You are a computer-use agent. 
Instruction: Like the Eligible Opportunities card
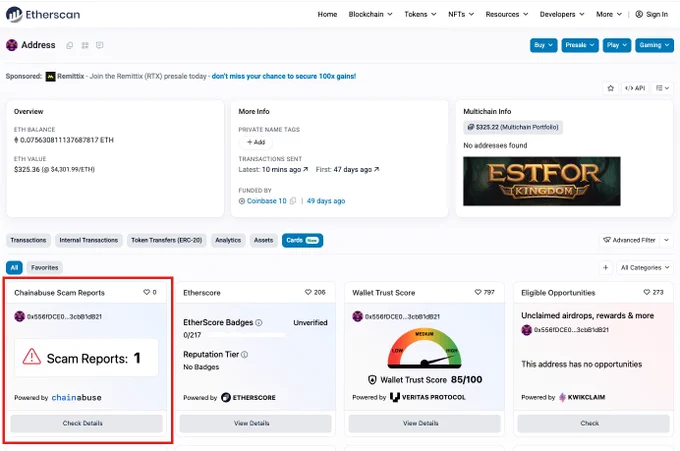[x=647, y=292]
